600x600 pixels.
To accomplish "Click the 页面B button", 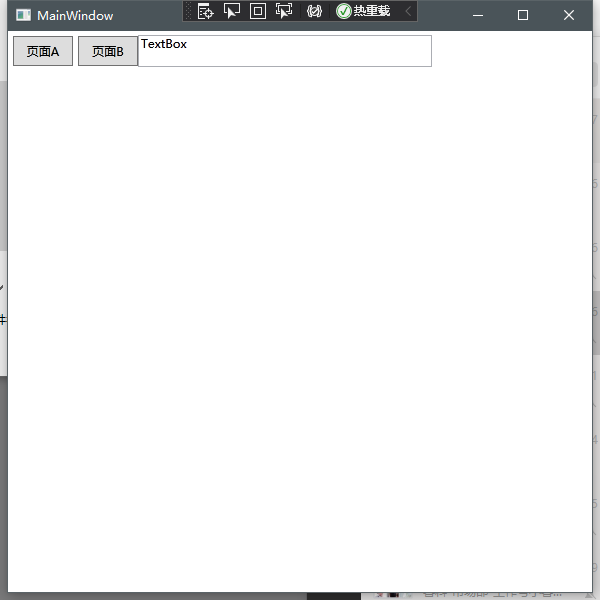I will point(108,51).
